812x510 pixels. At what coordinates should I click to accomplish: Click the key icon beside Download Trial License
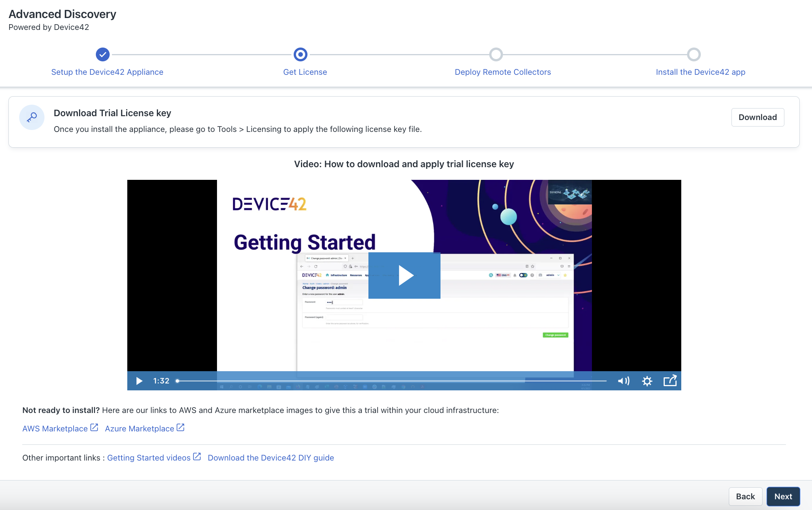tap(32, 117)
